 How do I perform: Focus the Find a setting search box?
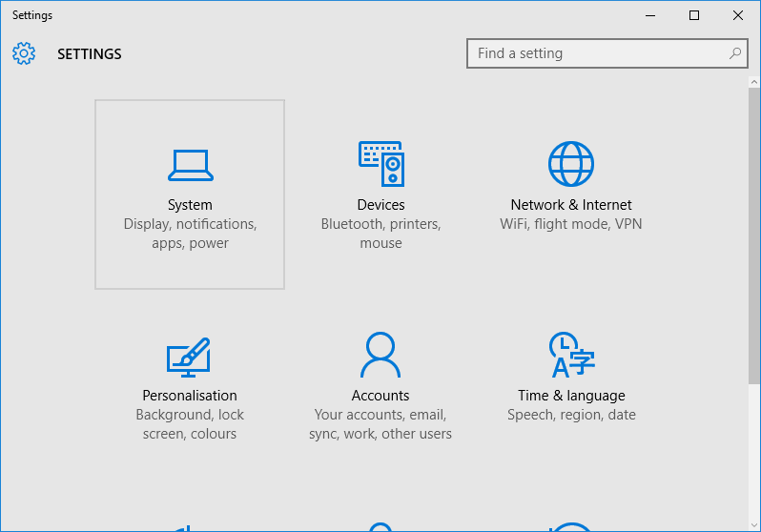(601, 53)
